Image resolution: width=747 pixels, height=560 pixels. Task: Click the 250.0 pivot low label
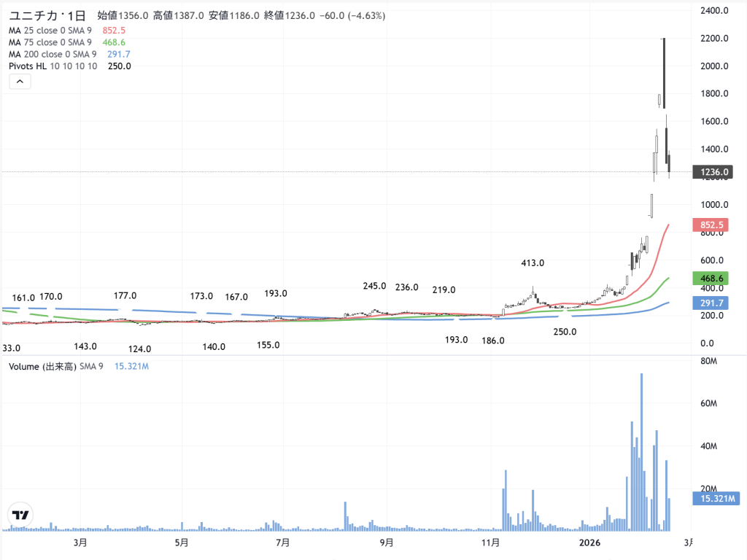click(565, 332)
